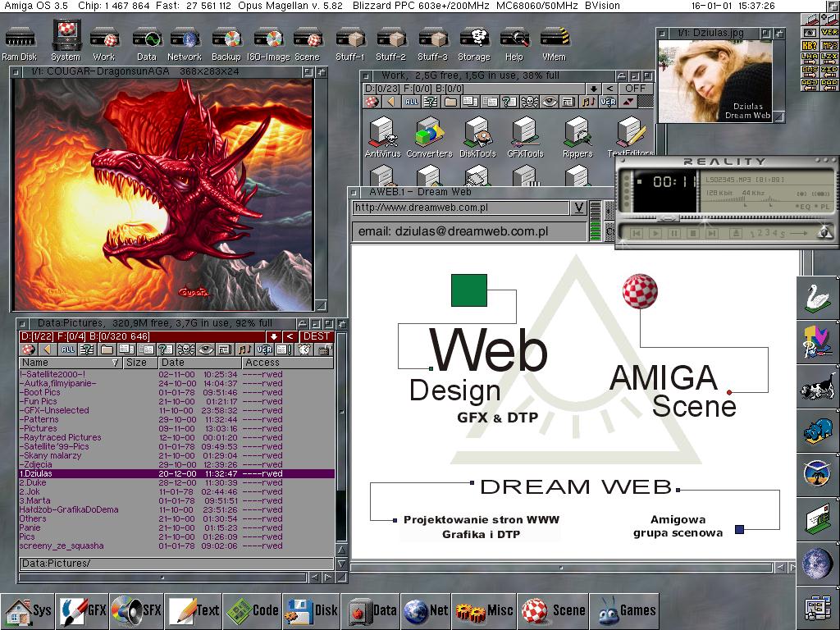Click the '<' button in Data:Pictures lister
Screen dimensions: 840x630
click(290, 336)
